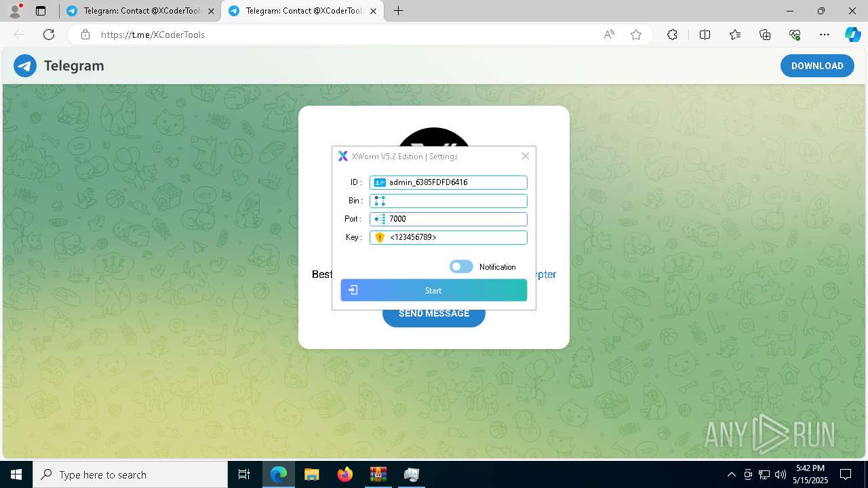Close the XWorm Settings dialog
Image resolution: width=868 pixels, height=488 pixels.
pos(525,156)
